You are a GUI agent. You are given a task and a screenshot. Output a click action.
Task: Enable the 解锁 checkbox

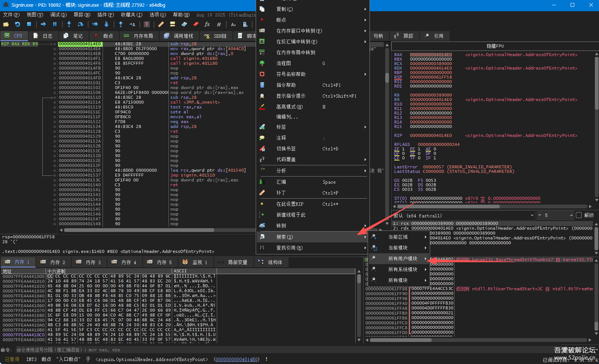click(579, 215)
